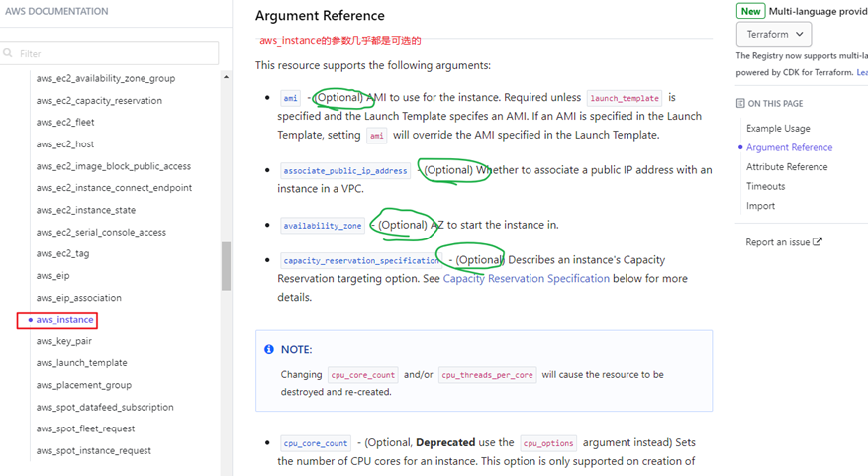Image resolution: width=868 pixels, height=476 pixels.
Task: Click the blue ami argument code label
Action: point(291,99)
